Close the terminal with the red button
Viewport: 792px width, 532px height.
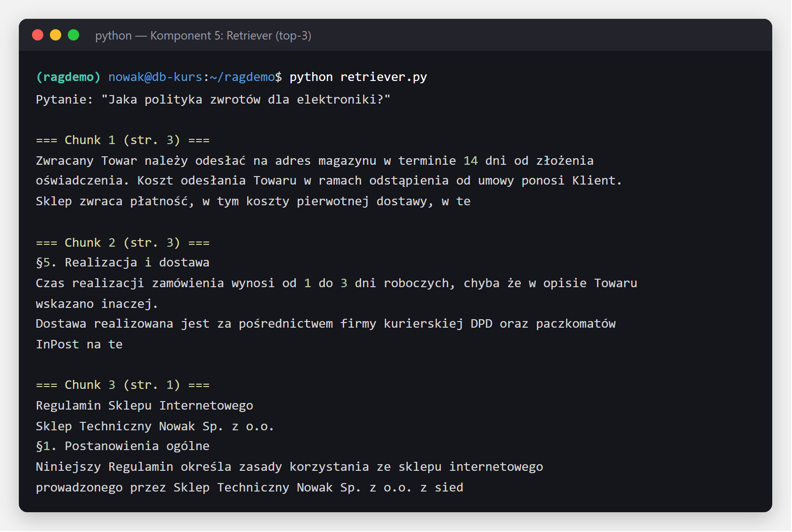pos(38,35)
